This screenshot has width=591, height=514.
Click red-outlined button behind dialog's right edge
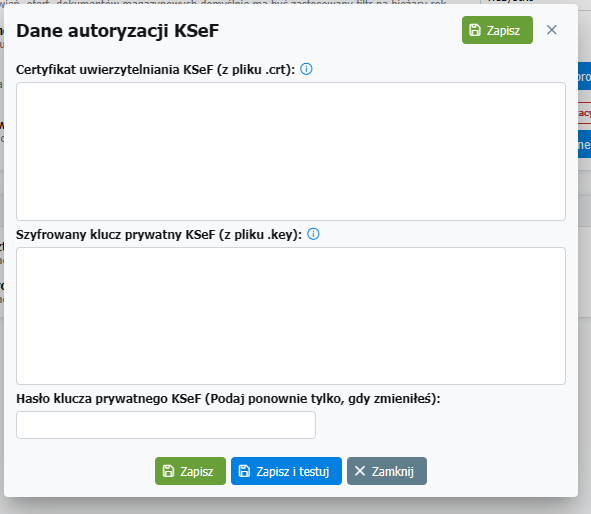pyautogui.click(x=584, y=113)
